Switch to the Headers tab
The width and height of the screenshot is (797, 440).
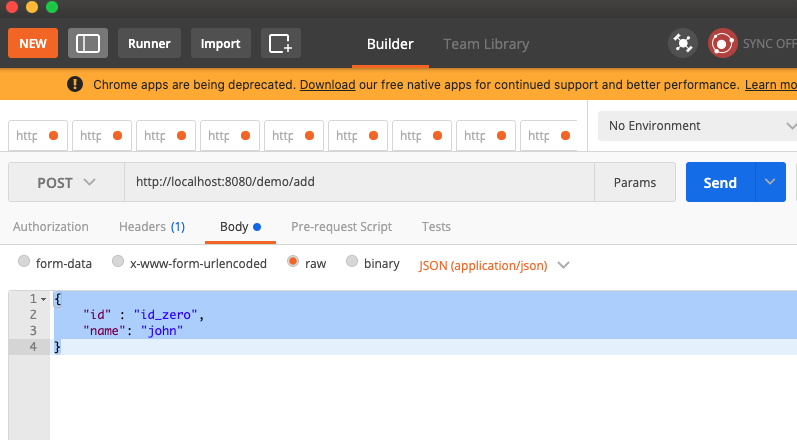click(151, 227)
